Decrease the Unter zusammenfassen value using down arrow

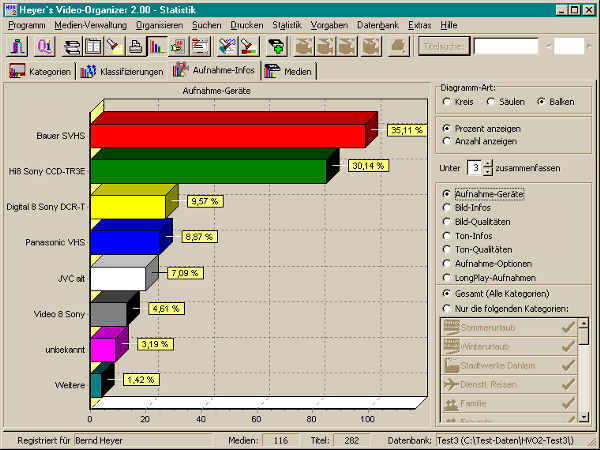(487, 171)
